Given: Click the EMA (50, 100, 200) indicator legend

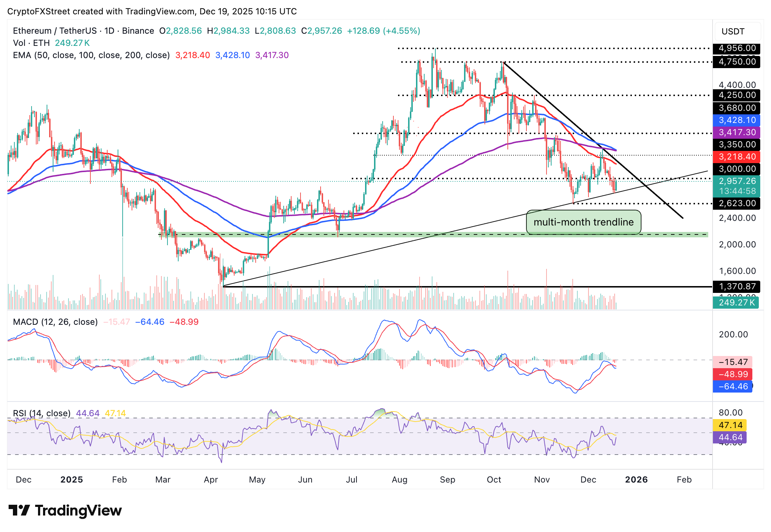Looking at the screenshot, I should [x=90, y=54].
